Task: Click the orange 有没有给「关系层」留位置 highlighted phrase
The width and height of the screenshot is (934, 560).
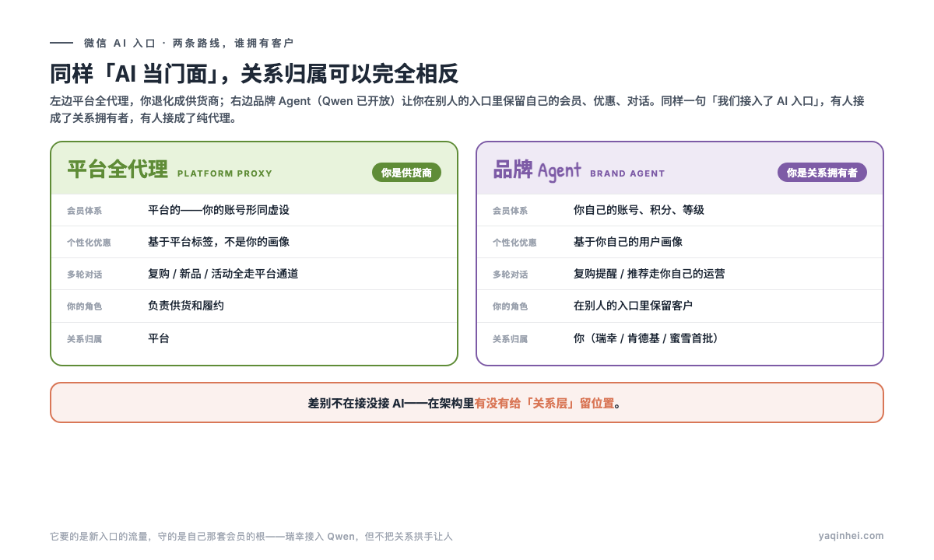Action: [x=544, y=403]
